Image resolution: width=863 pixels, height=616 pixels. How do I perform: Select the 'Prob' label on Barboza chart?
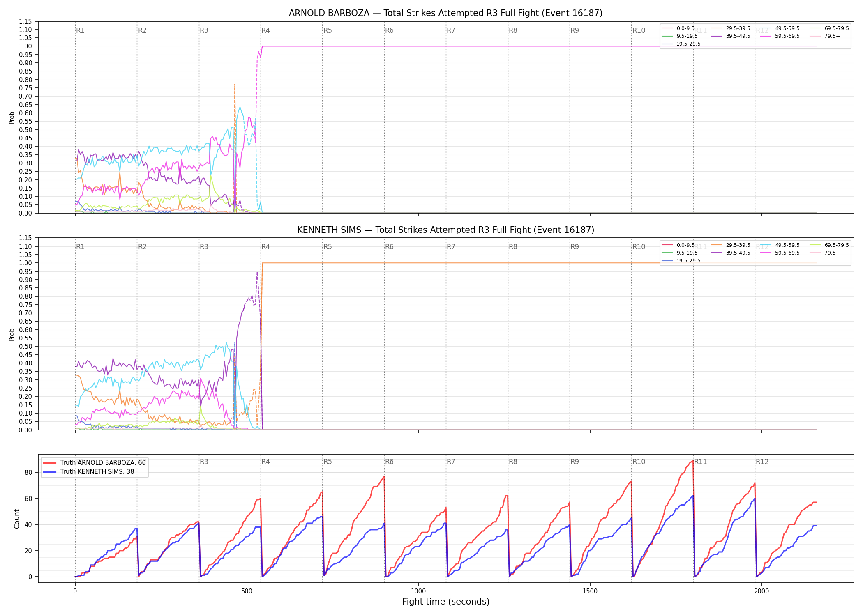tap(12, 117)
